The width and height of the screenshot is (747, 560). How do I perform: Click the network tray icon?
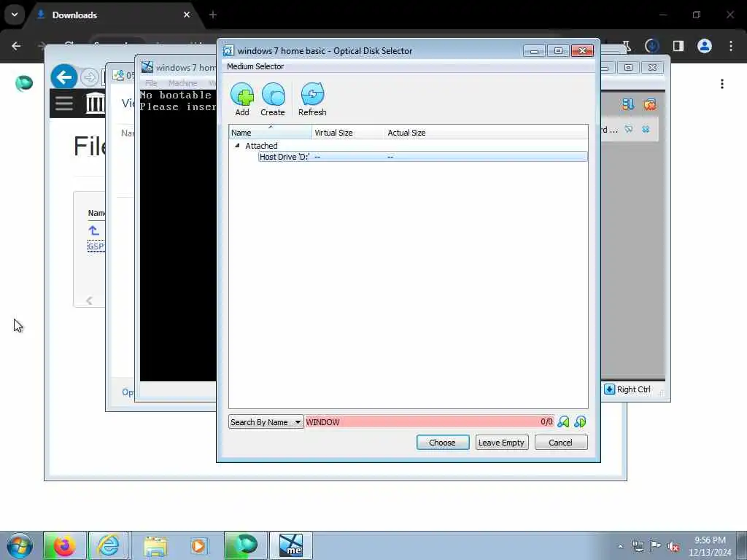[x=638, y=546]
